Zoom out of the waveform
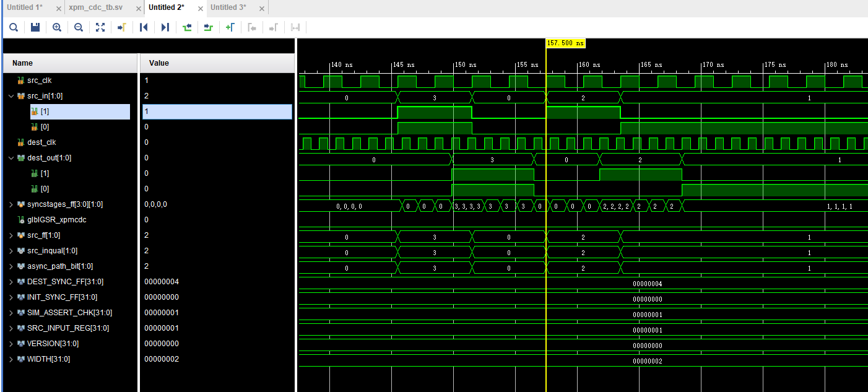The width and height of the screenshot is (868, 392). [x=78, y=27]
